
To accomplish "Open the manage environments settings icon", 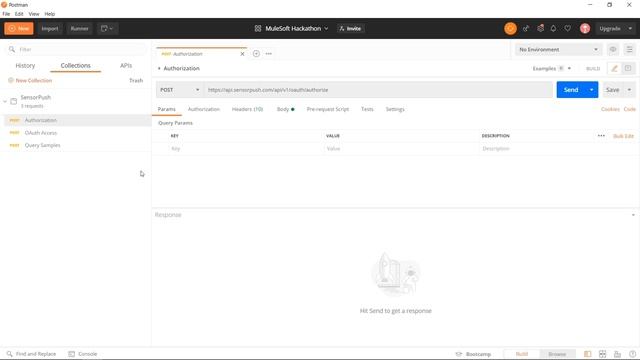I will [629, 49].
